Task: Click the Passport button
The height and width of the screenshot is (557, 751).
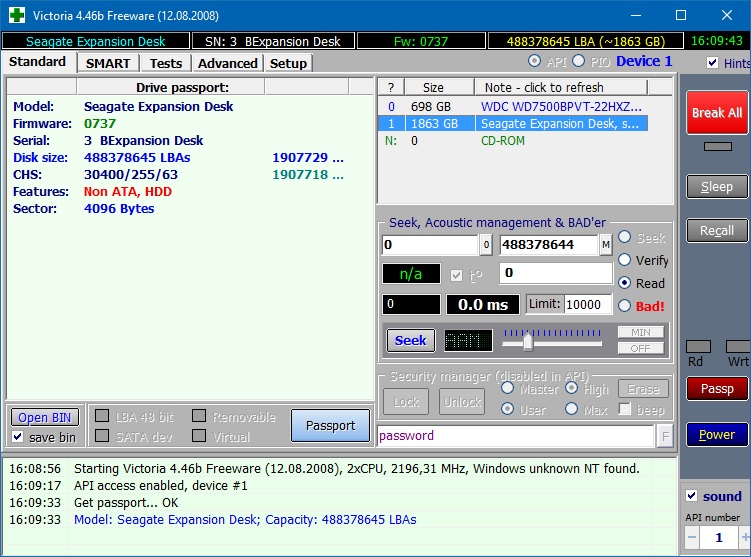Action: [x=330, y=425]
